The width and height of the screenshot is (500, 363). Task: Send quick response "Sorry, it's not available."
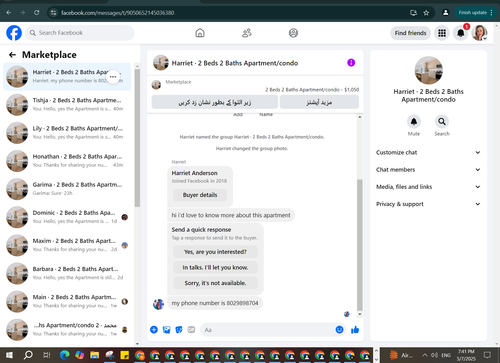click(215, 283)
